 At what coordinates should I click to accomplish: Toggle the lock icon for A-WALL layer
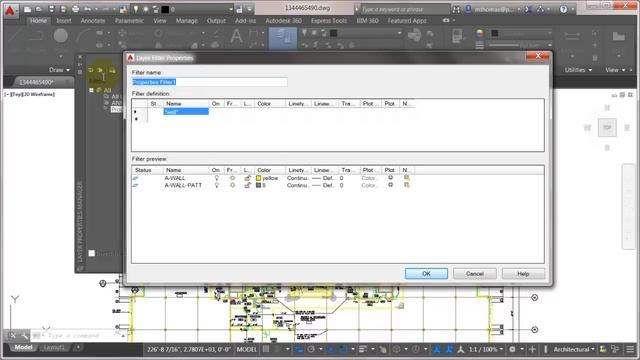(x=247, y=178)
